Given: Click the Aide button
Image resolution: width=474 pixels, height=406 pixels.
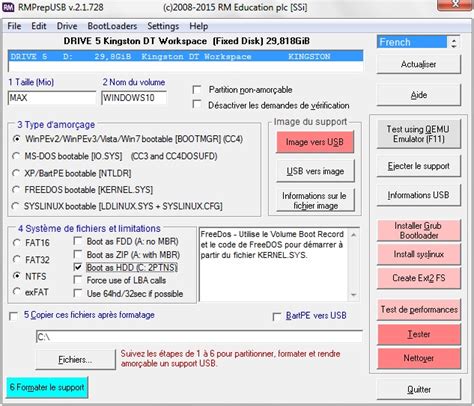Looking at the screenshot, I should coord(419,95).
